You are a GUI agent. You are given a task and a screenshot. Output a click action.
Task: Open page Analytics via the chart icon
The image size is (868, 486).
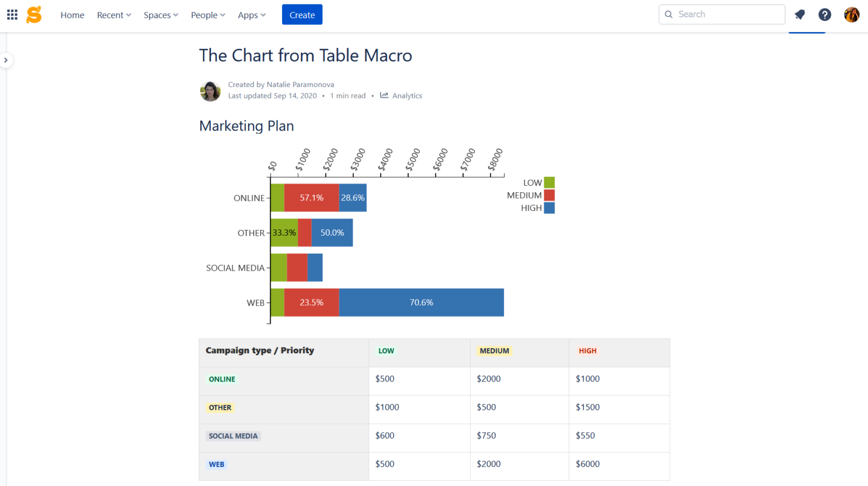(385, 96)
